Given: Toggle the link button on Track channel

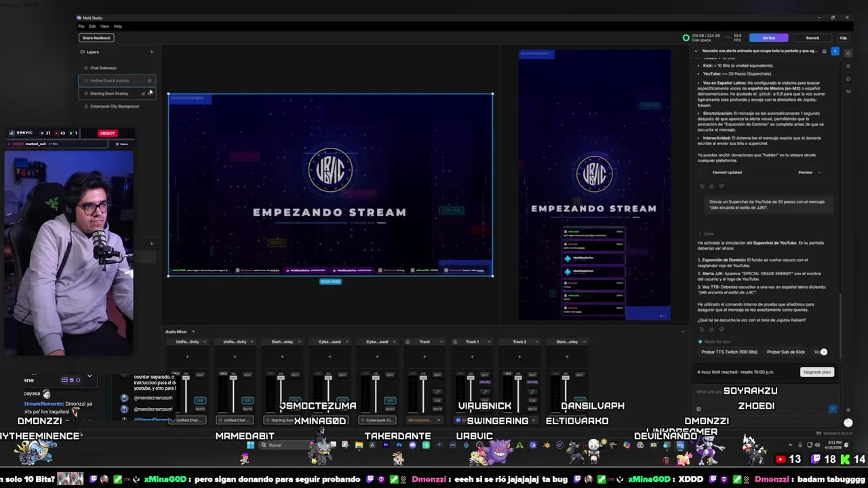Looking at the screenshot, I should click(x=437, y=392).
